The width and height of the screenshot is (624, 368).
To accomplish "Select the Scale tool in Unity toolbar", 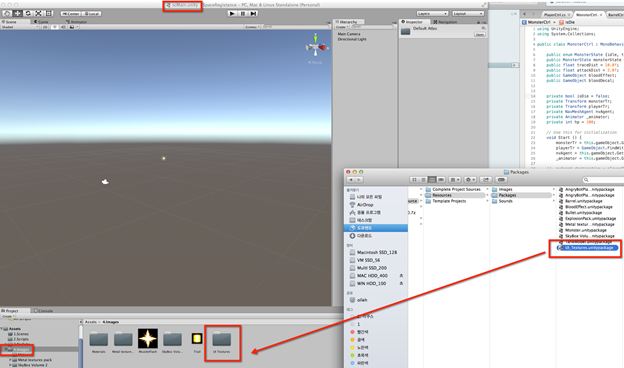I will [38, 14].
